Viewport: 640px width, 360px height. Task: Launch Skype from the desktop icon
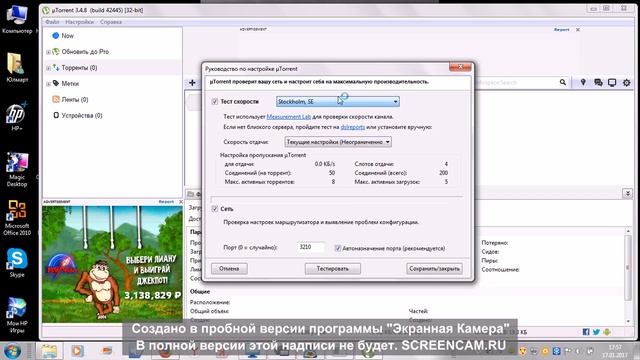click(17, 262)
